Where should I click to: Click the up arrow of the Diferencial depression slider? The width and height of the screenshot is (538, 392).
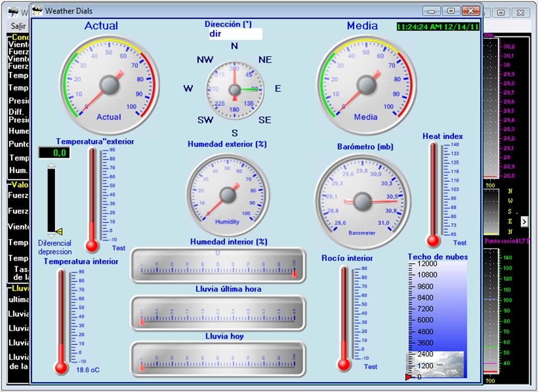[x=51, y=166]
